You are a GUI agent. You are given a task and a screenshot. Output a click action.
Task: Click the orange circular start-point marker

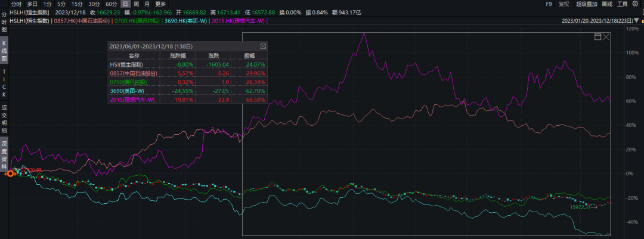tap(10, 174)
